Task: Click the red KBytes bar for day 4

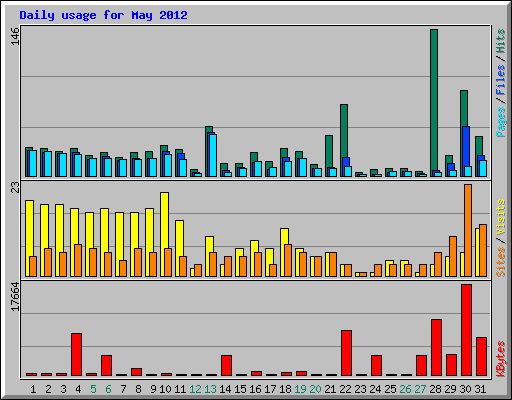Action: point(76,354)
